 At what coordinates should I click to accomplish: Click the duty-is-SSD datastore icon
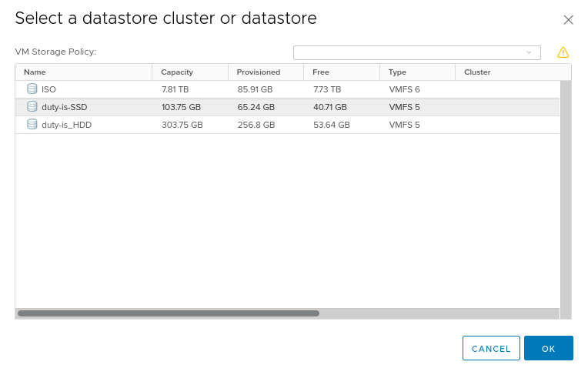(32, 107)
